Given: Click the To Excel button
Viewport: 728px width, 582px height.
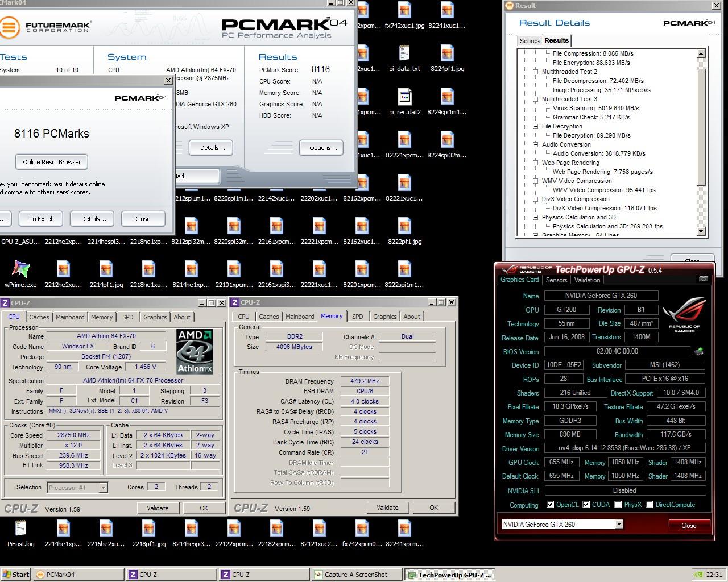Looking at the screenshot, I should click(x=40, y=219).
